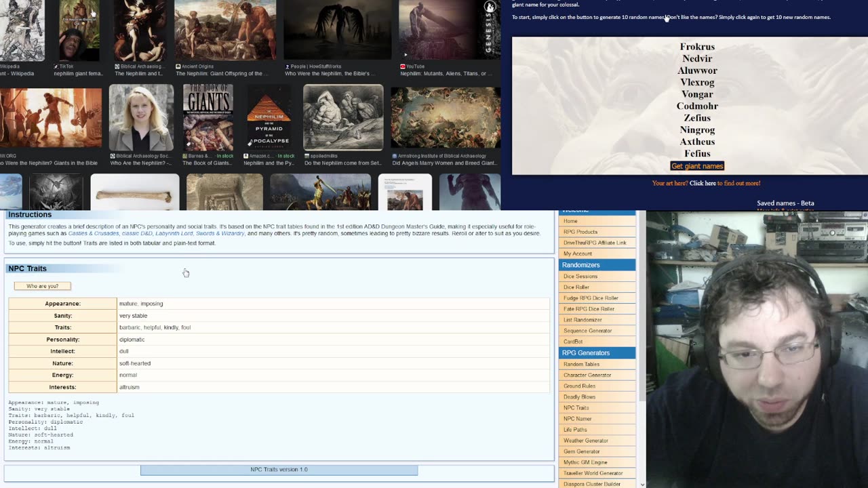Viewport: 868px width, 488px height.
Task: Click the Armstrong Institute source favicon
Action: 395,156
